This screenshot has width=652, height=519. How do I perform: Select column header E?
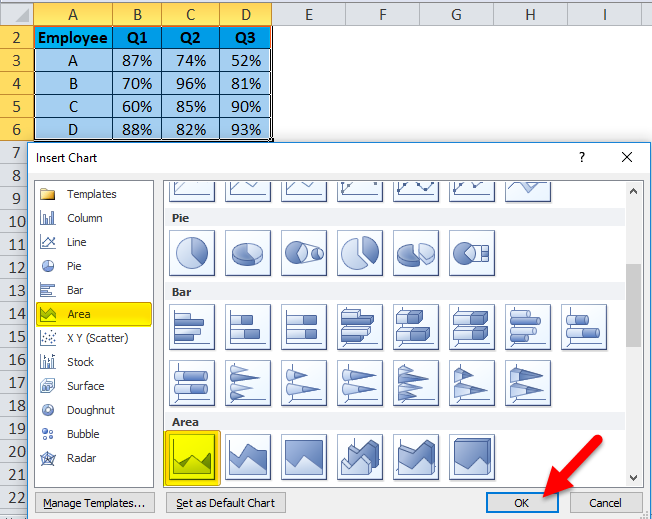[x=309, y=15]
